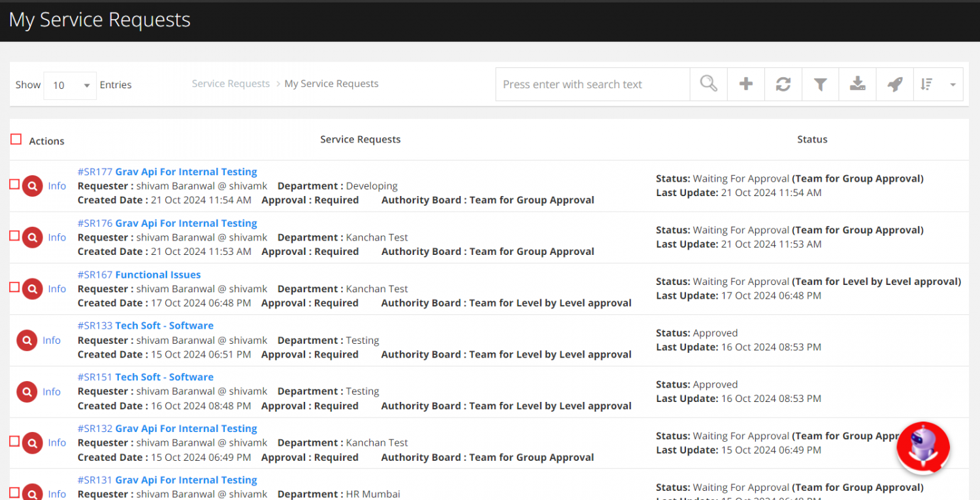Tick the checkbox for #SR132

[14, 441]
